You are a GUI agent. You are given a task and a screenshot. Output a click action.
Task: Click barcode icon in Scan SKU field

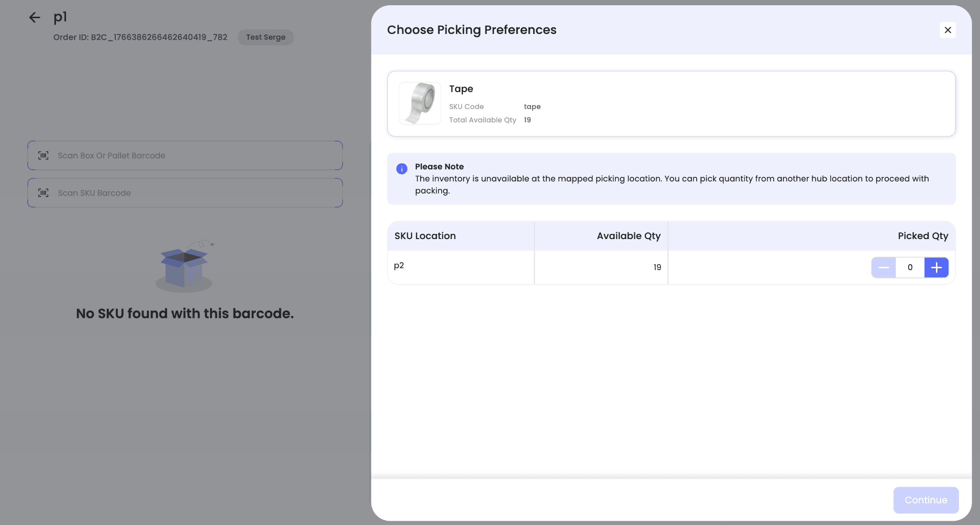(44, 193)
